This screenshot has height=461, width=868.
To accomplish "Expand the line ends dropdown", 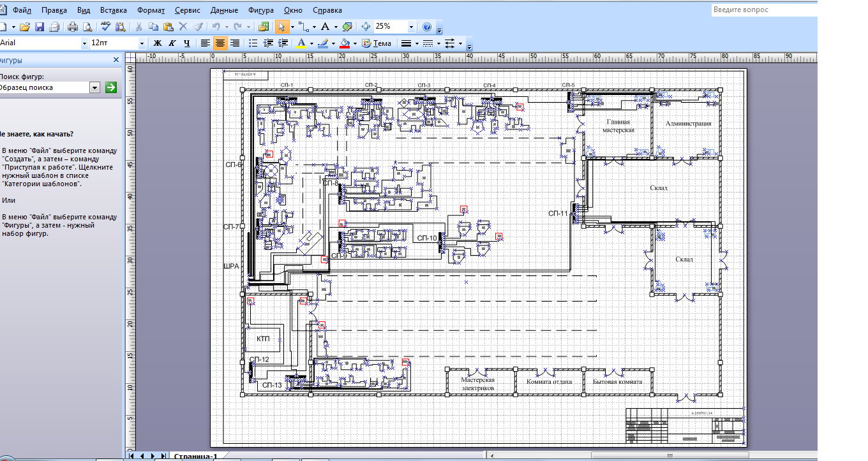I will (x=460, y=43).
